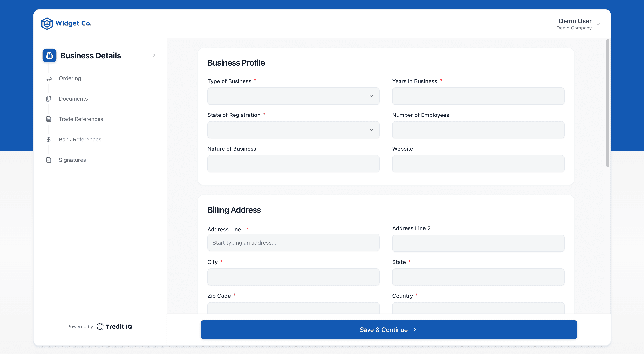Click the Signatures checkmark document icon
This screenshot has height=354, width=644.
[48, 160]
